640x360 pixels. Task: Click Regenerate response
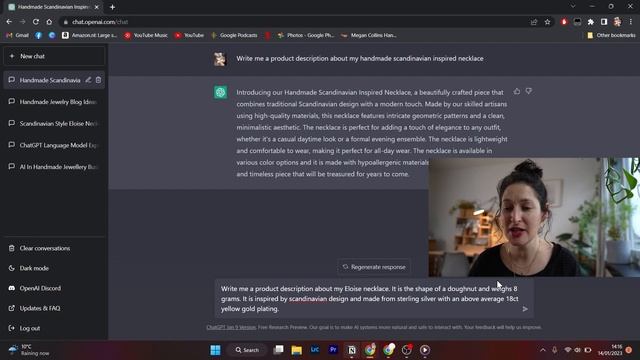tap(374, 267)
